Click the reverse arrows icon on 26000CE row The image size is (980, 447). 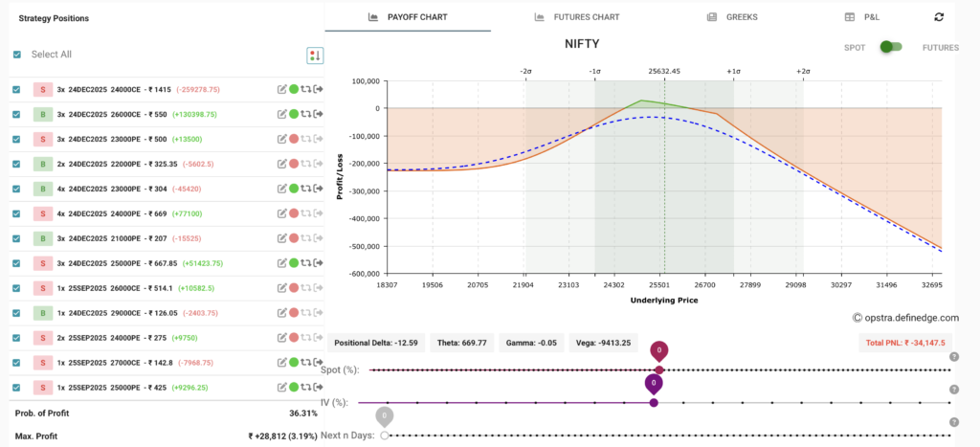click(x=305, y=114)
